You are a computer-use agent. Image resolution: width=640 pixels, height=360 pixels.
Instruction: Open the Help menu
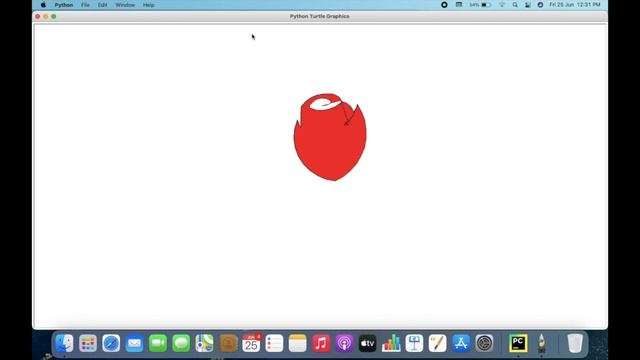(x=149, y=5)
